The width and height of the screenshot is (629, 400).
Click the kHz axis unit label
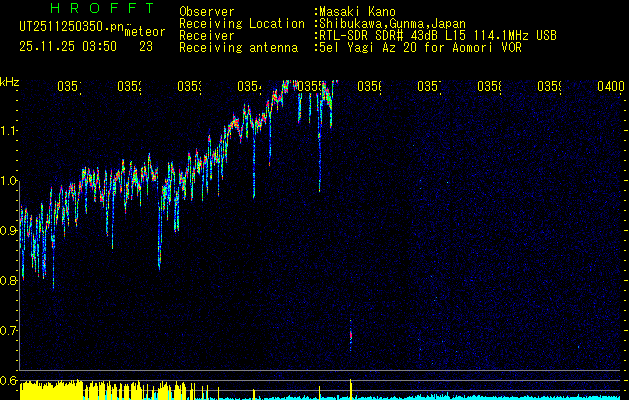[x=9, y=83]
